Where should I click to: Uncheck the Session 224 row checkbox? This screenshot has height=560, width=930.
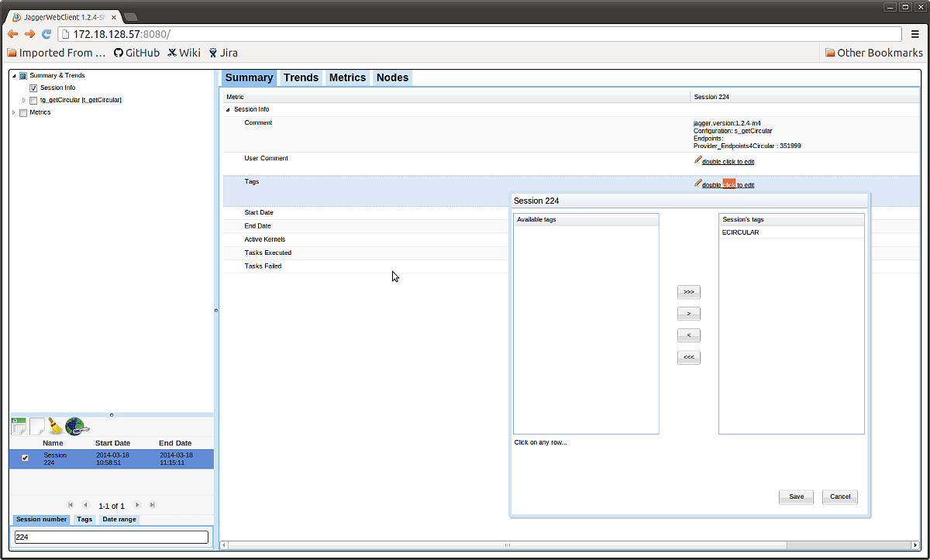click(x=26, y=459)
